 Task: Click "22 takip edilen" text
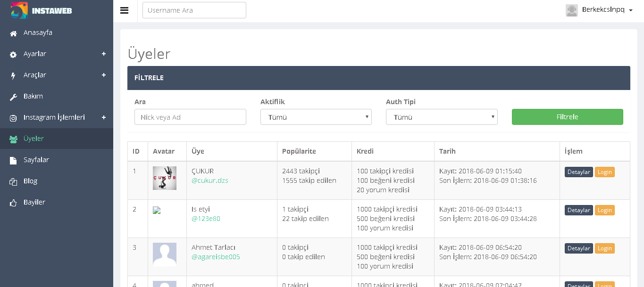point(305,219)
